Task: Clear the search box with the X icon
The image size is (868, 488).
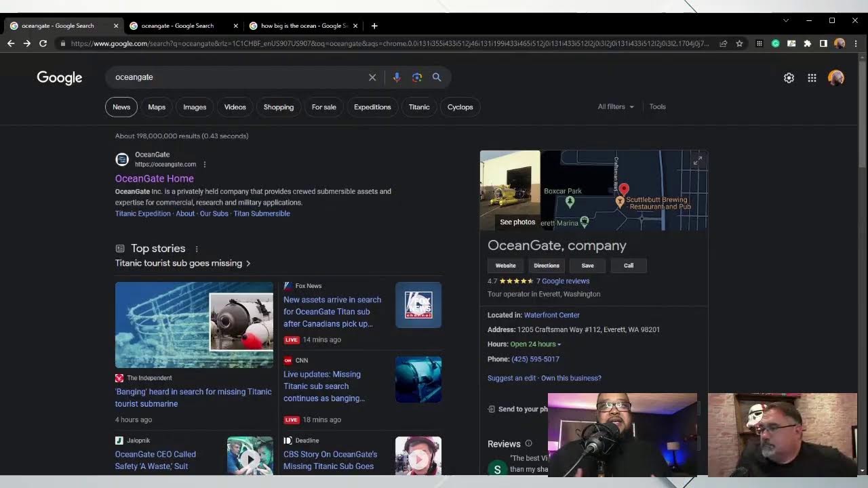Action: tap(372, 77)
